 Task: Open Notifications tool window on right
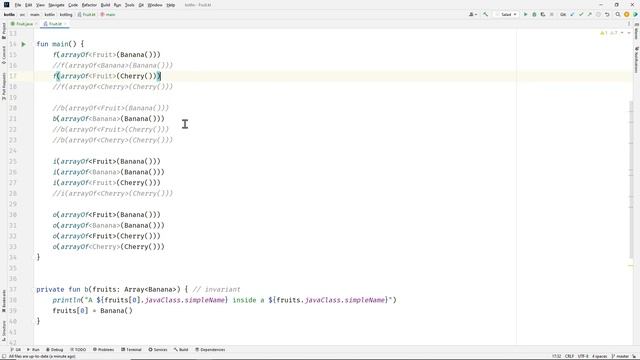(636, 59)
